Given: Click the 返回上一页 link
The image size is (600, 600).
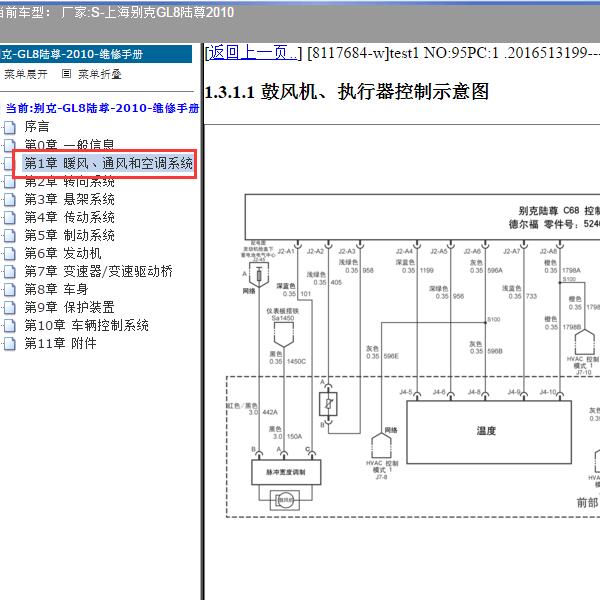Looking at the screenshot, I should click(x=252, y=52).
